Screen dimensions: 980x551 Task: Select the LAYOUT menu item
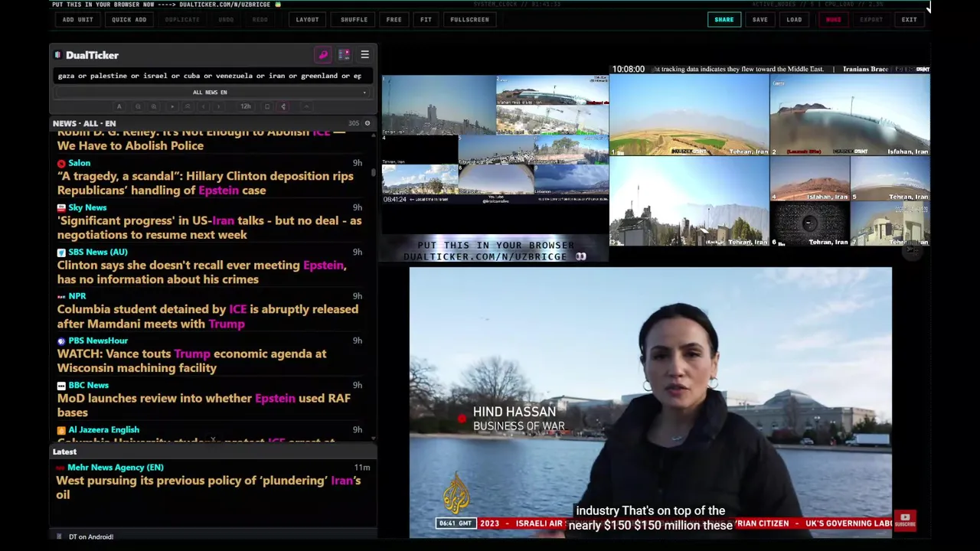click(307, 19)
